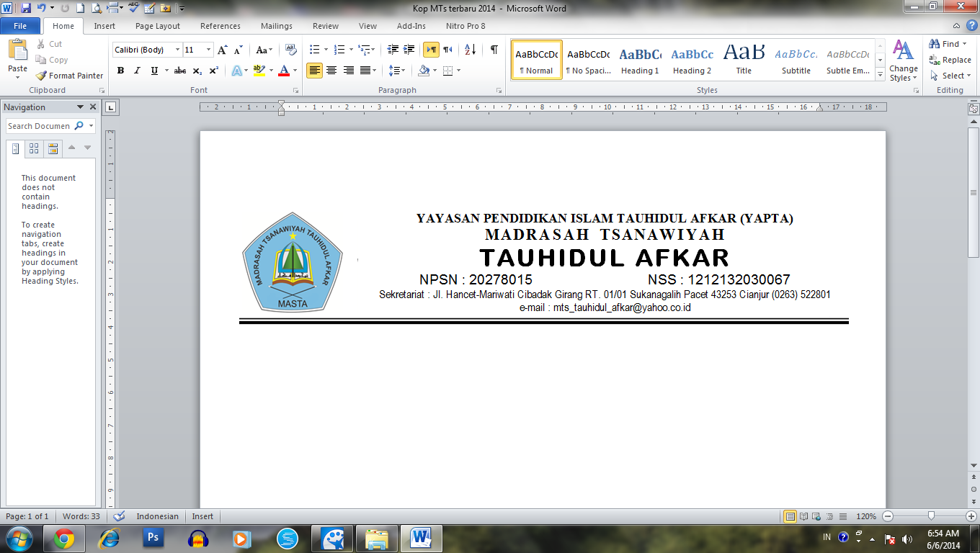Adjust the zoom slider handle
Viewport: 980px width, 553px height.
932,516
